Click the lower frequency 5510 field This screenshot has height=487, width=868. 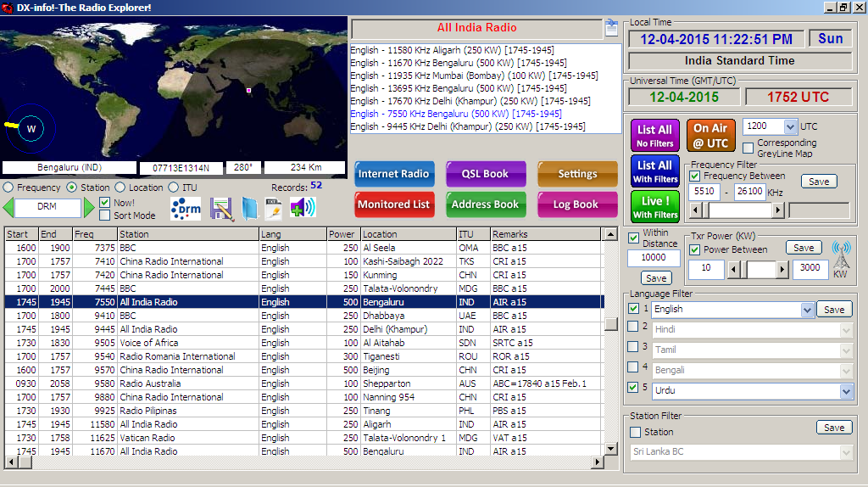(704, 192)
